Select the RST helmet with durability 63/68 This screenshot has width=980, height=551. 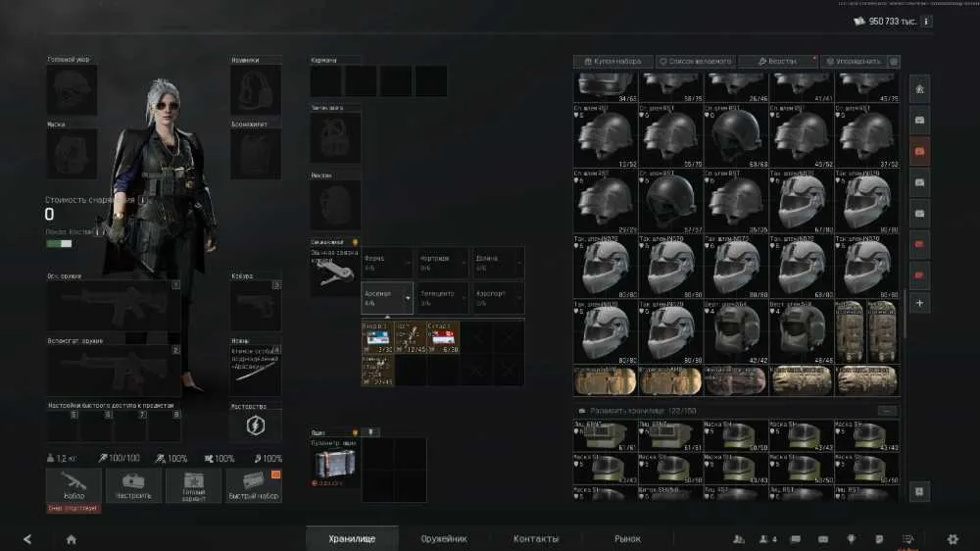[736, 135]
